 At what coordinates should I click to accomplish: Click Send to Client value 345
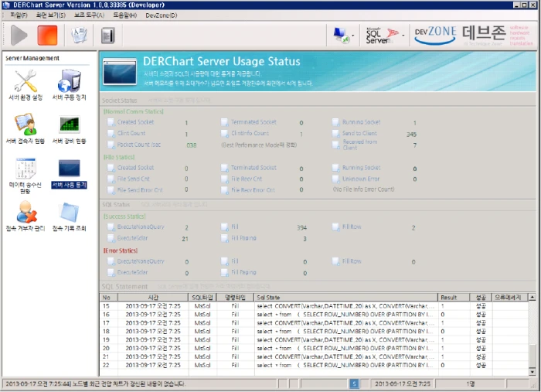411,135
